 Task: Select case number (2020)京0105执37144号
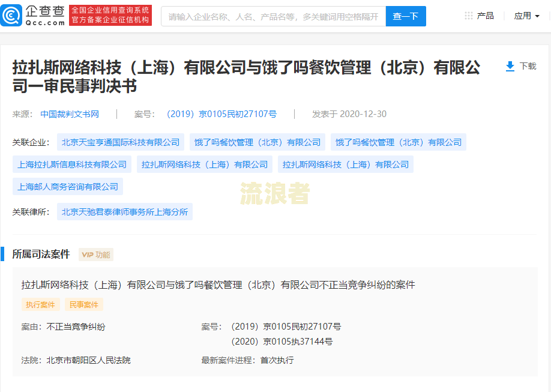click(282, 342)
